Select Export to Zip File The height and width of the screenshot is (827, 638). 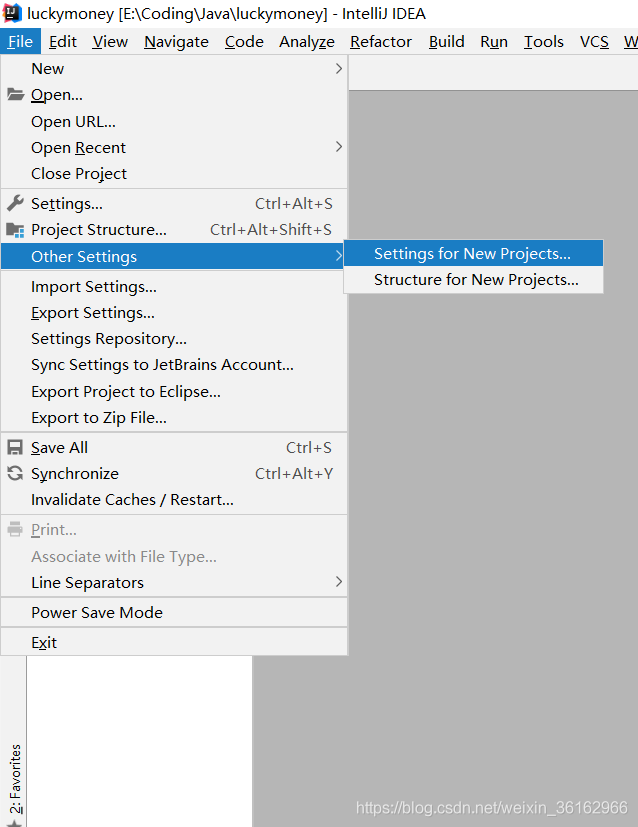click(99, 418)
